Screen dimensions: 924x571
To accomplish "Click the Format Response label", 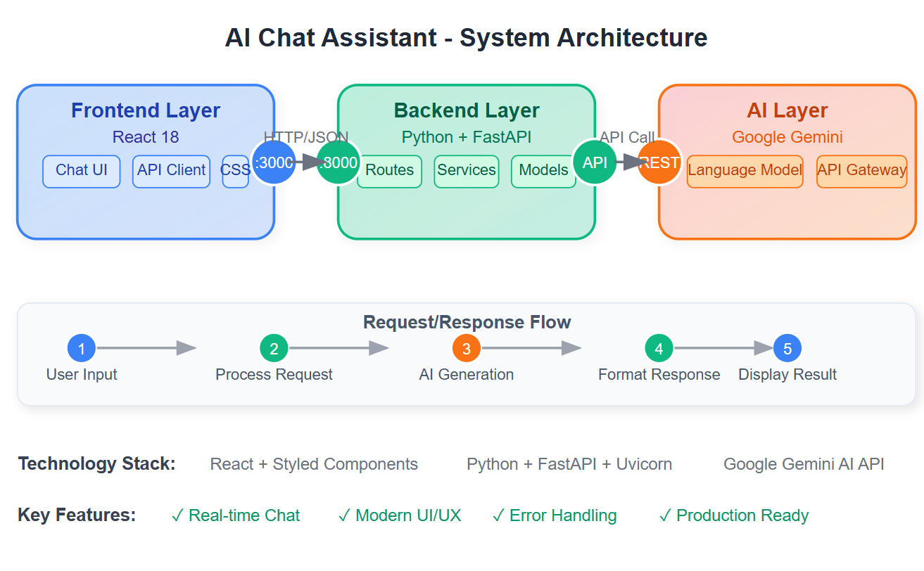I will click(x=659, y=375).
